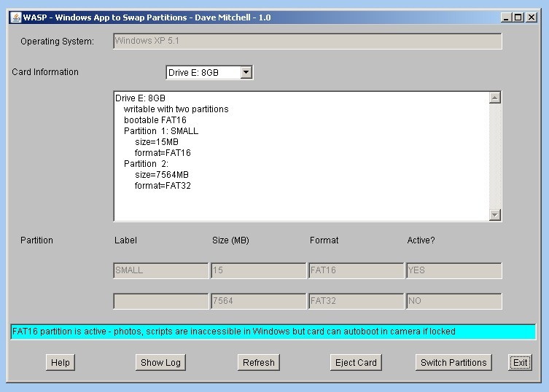Viewport: 549px width, 392px height.
Task: Click the card info scrollbar track
Action: (495, 156)
